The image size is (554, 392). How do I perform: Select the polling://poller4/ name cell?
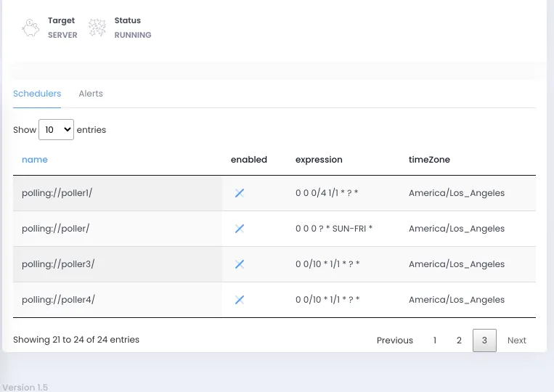(x=118, y=300)
